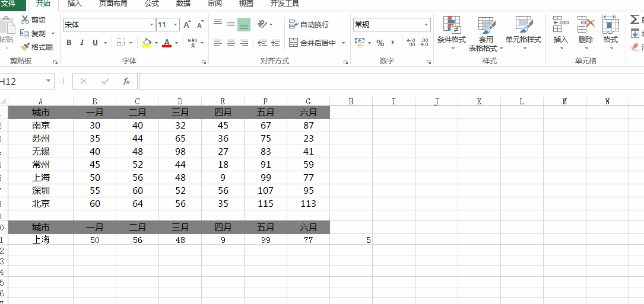Open fill color dropdown arrow
644x304 pixels.
[157, 43]
